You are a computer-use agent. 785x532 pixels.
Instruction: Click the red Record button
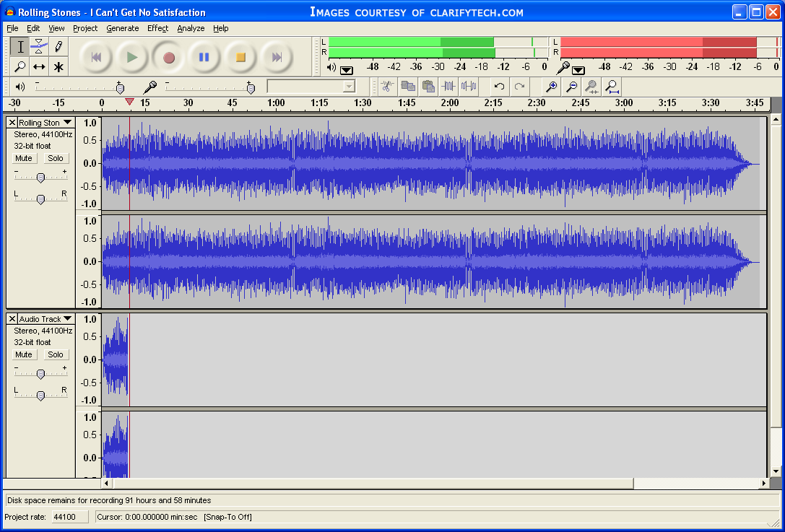point(169,57)
